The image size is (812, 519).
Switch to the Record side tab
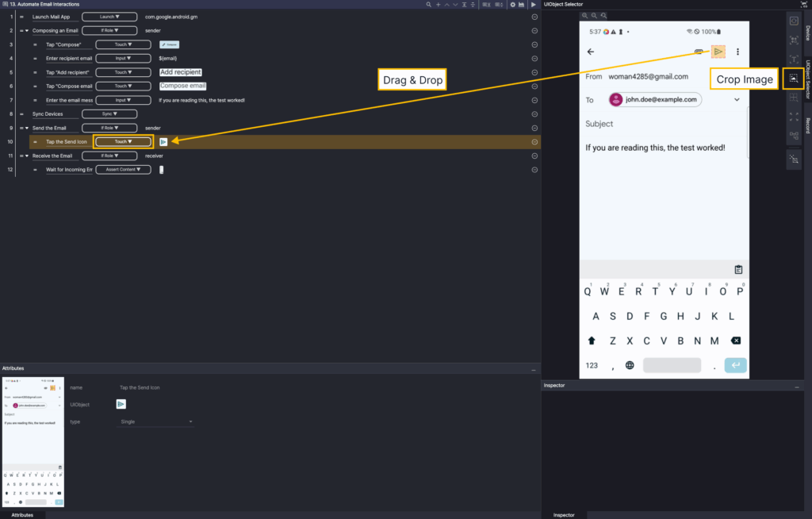[x=807, y=125]
